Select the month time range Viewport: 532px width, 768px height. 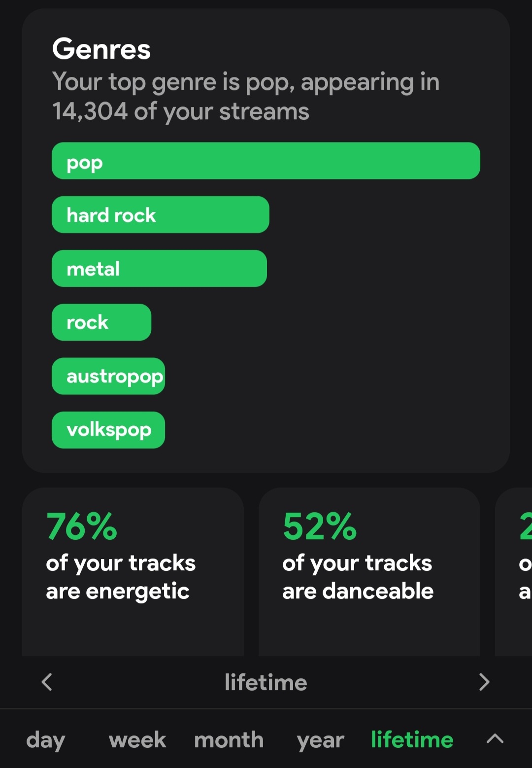pyautogui.click(x=229, y=740)
